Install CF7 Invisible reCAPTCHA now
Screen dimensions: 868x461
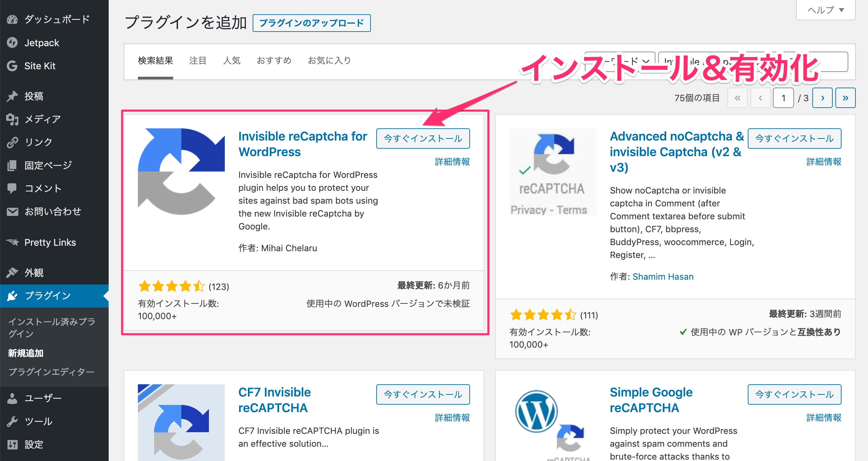click(x=423, y=394)
